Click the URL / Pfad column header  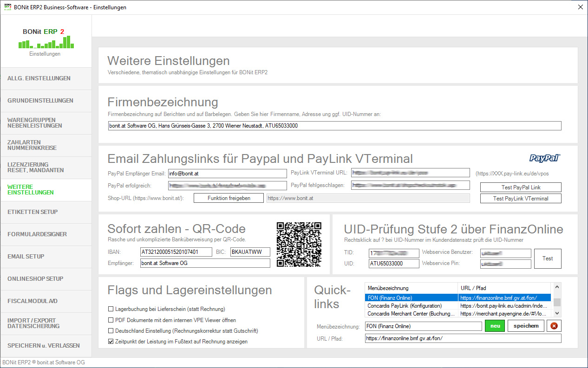tap(505, 288)
